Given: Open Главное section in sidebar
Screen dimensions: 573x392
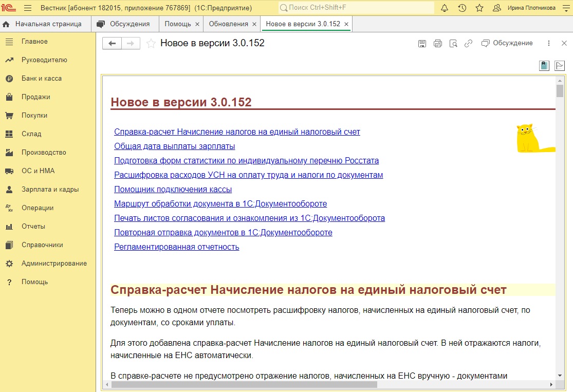Looking at the screenshot, I should (x=48, y=42).
